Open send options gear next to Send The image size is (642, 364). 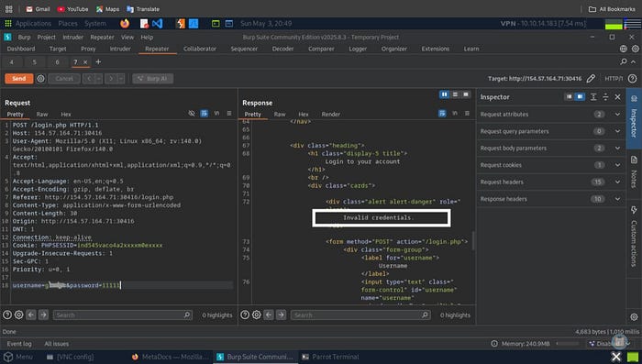pos(40,79)
